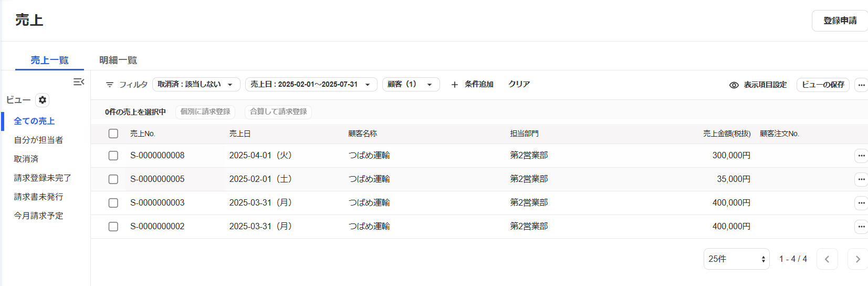The height and width of the screenshot is (286, 868).
Task: Click sales number S-0000000008
Action: pos(158,156)
